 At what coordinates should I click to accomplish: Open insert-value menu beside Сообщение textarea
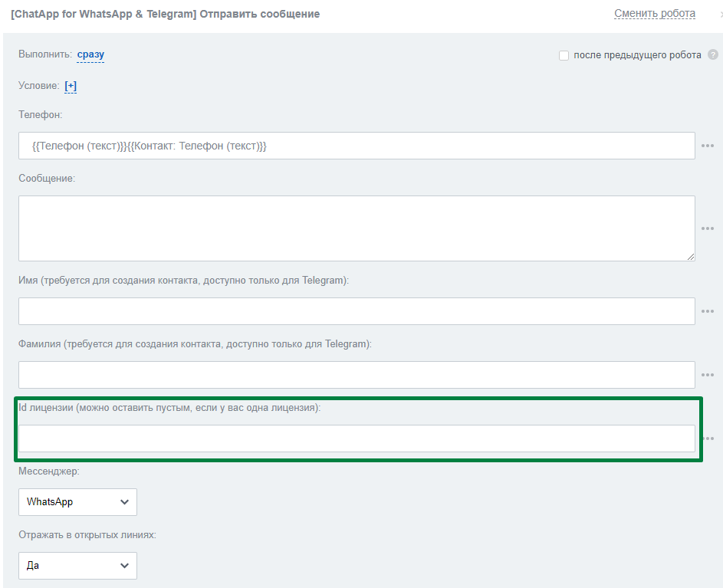point(707,228)
